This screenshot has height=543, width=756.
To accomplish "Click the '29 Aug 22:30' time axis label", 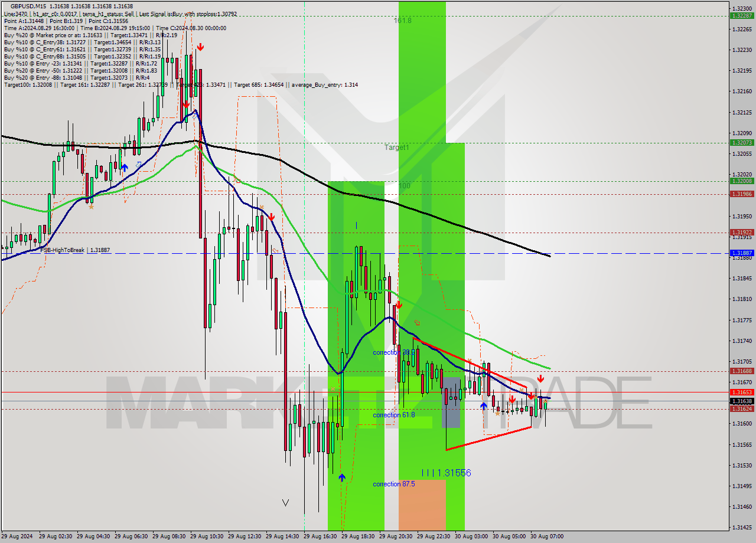I will (x=434, y=537).
